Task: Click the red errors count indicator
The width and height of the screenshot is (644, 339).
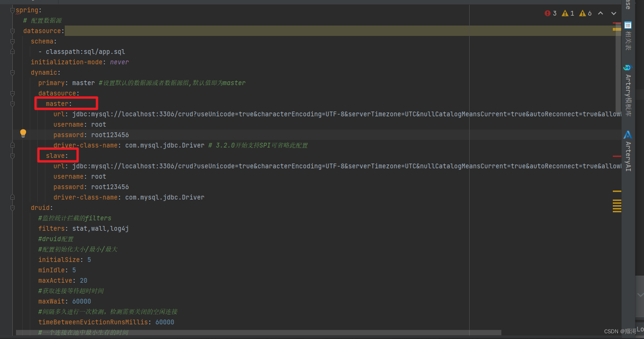Action: coord(550,13)
